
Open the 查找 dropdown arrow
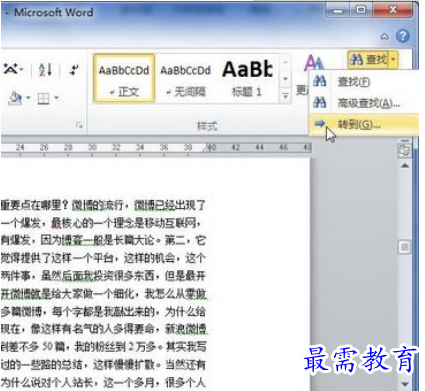pos(393,60)
